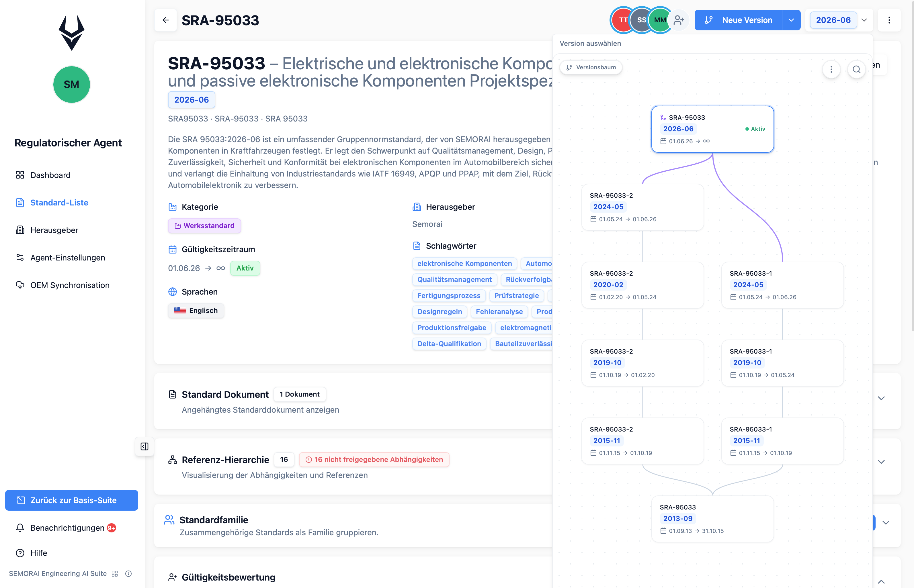Click the info icon beside SEMORAI Engineering AI Suite
914x588 pixels.
coord(128,573)
